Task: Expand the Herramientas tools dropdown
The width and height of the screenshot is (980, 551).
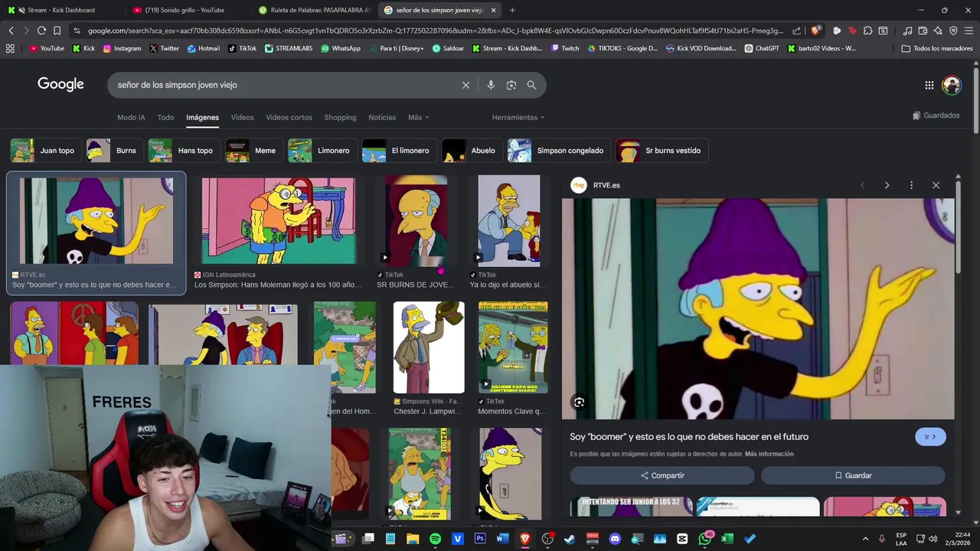Action: pyautogui.click(x=518, y=117)
